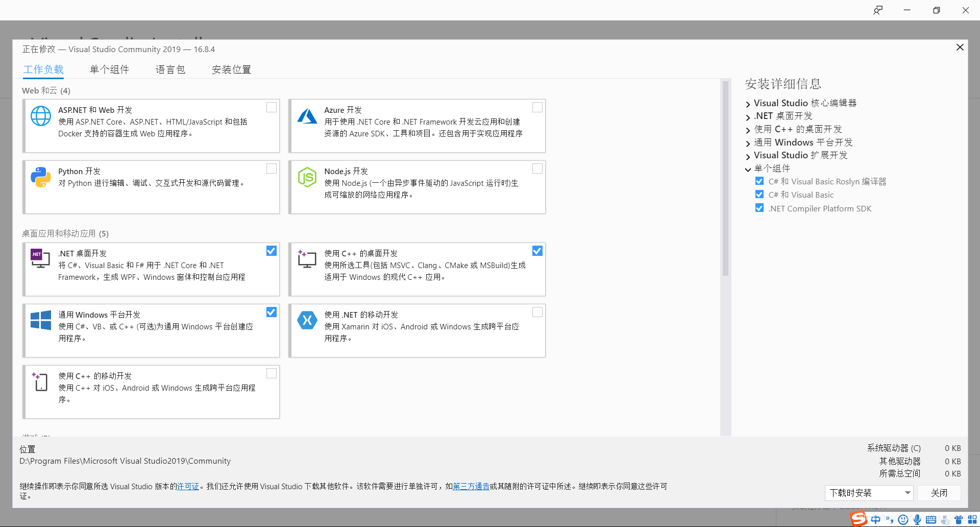
Task: Click the Node.js hexagon logo icon
Action: coord(307,177)
